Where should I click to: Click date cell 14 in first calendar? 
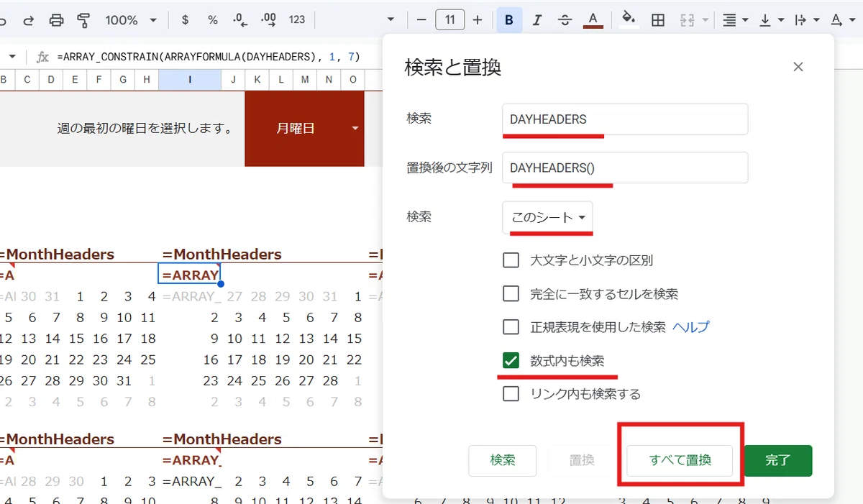[52, 339]
